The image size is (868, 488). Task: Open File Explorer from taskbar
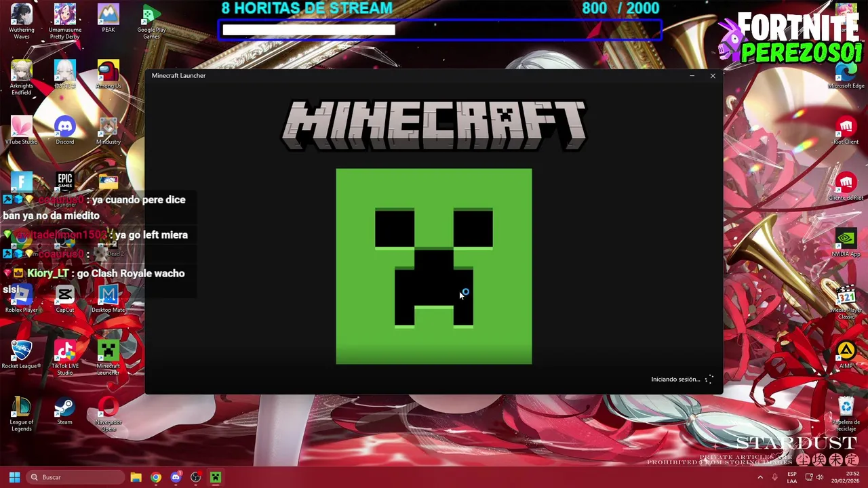(x=136, y=477)
